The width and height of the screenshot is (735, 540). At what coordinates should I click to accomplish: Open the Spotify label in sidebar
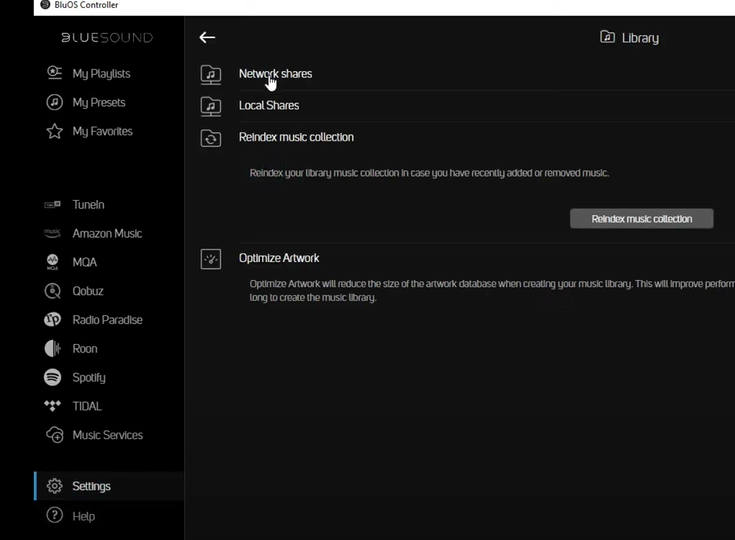click(x=89, y=378)
